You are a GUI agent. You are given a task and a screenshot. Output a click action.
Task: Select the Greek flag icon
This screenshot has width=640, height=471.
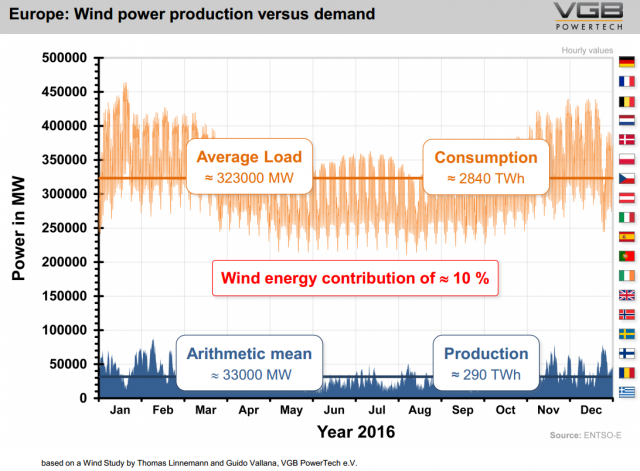(627, 392)
